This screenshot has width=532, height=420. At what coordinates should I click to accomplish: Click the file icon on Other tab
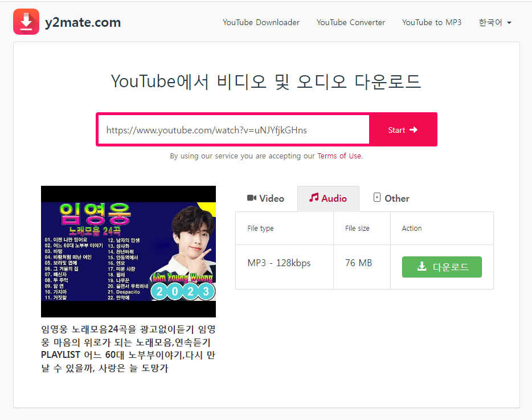377,197
